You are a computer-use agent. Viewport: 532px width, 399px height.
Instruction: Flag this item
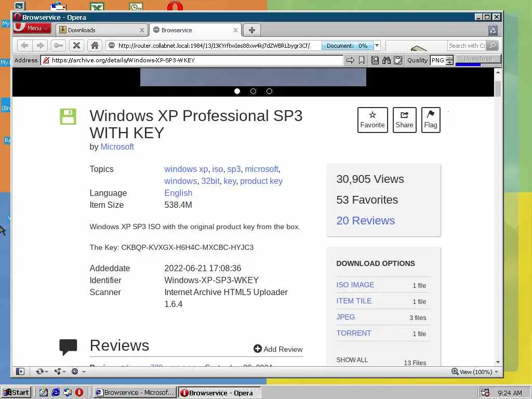[431, 120]
